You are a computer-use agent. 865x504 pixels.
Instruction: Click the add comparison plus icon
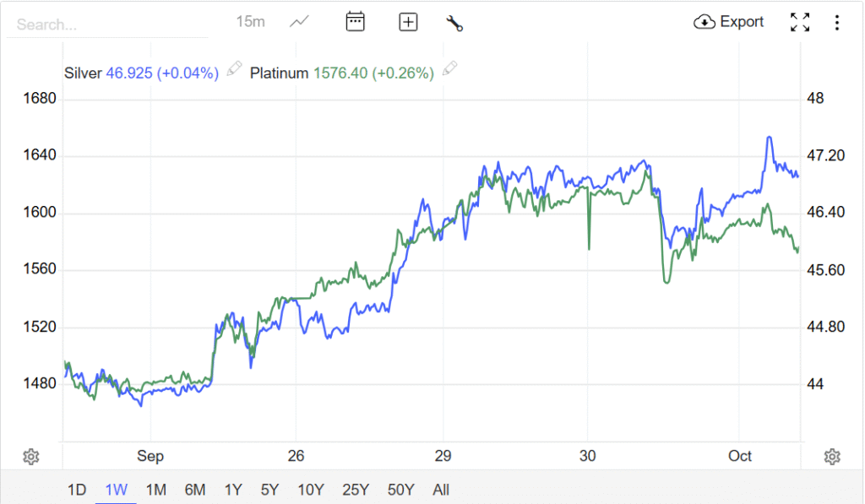coord(408,22)
